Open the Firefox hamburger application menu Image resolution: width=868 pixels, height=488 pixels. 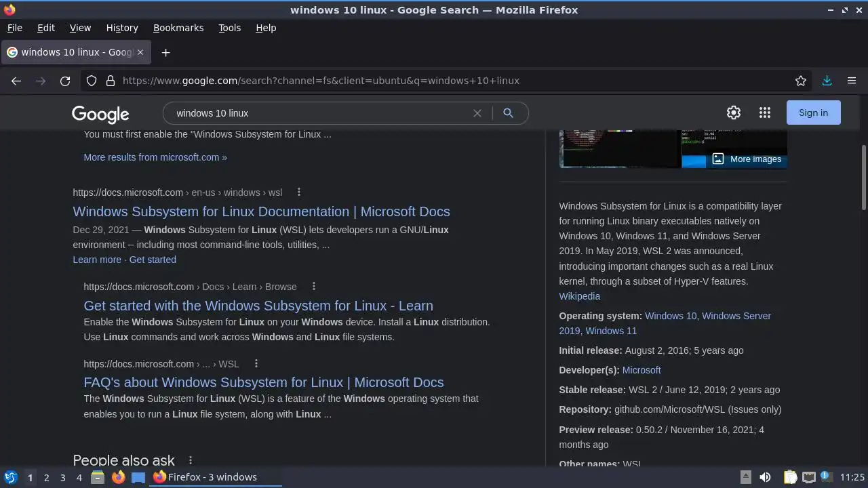tap(852, 81)
